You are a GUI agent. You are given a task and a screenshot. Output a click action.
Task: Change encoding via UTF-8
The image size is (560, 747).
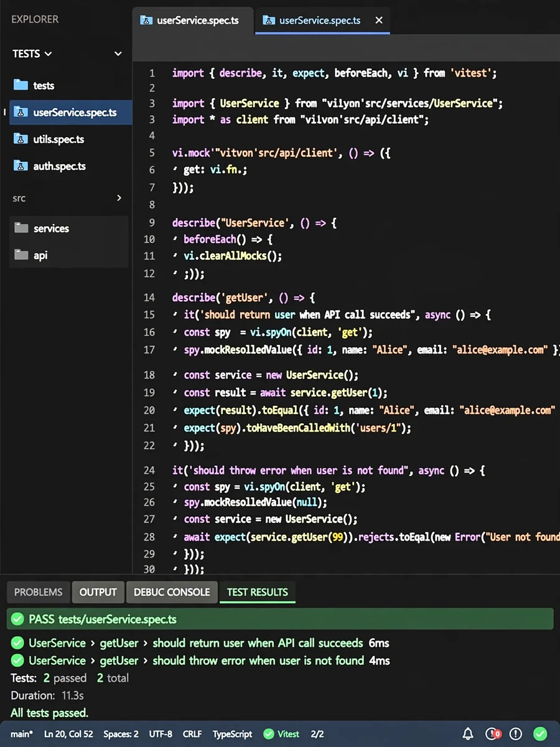coord(161,734)
